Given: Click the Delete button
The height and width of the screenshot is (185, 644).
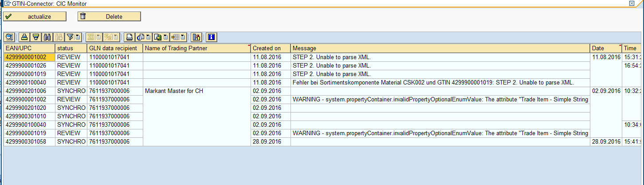Looking at the screenshot, I should click(109, 16).
